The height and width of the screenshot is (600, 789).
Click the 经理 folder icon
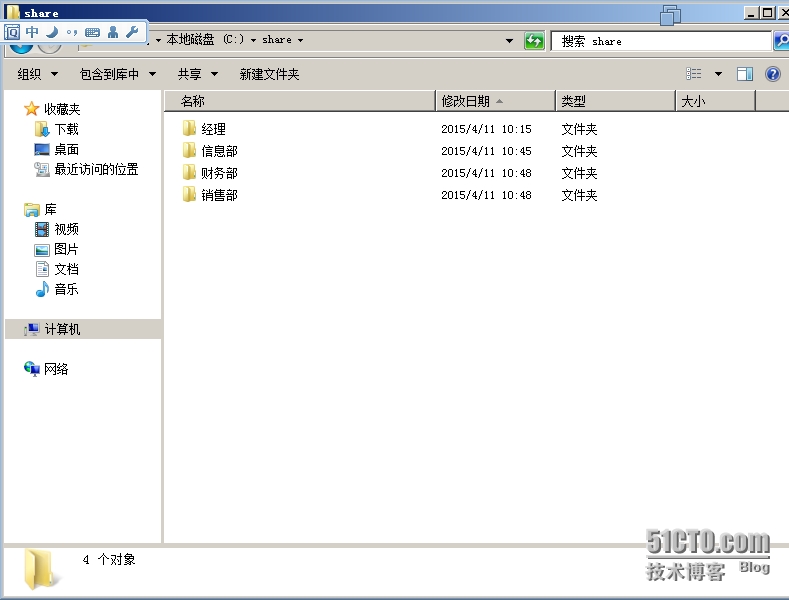tap(189, 129)
